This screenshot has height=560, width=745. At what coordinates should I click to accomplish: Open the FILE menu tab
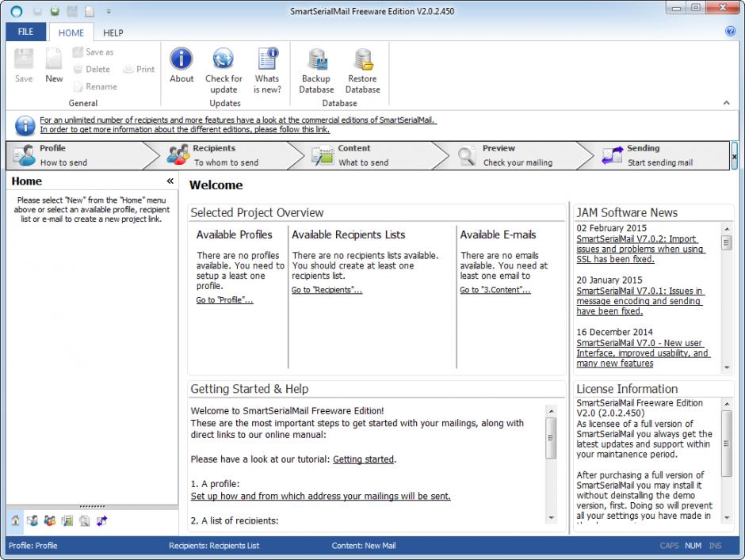coord(25,32)
